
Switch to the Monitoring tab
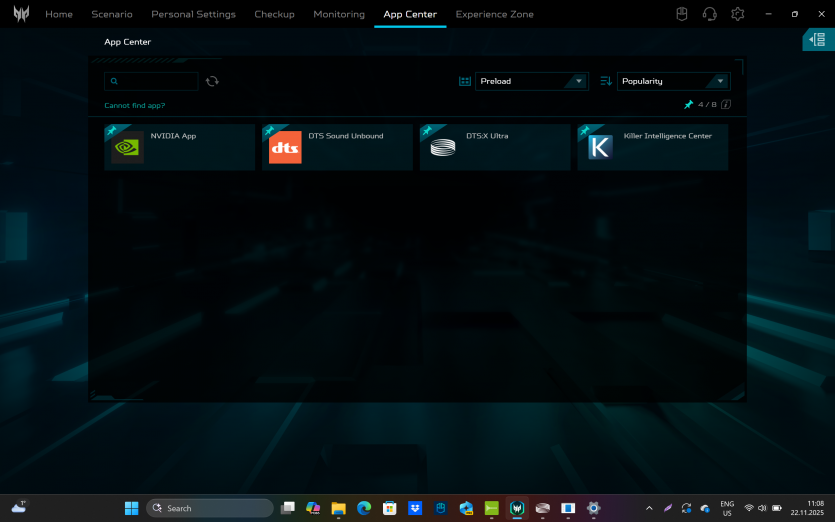click(x=339, y=15)
